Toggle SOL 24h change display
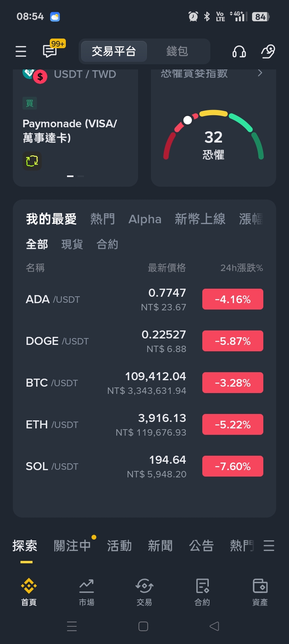Image resolution: width=289 pixels, height=644 pixels. click(x=233, y=466)
